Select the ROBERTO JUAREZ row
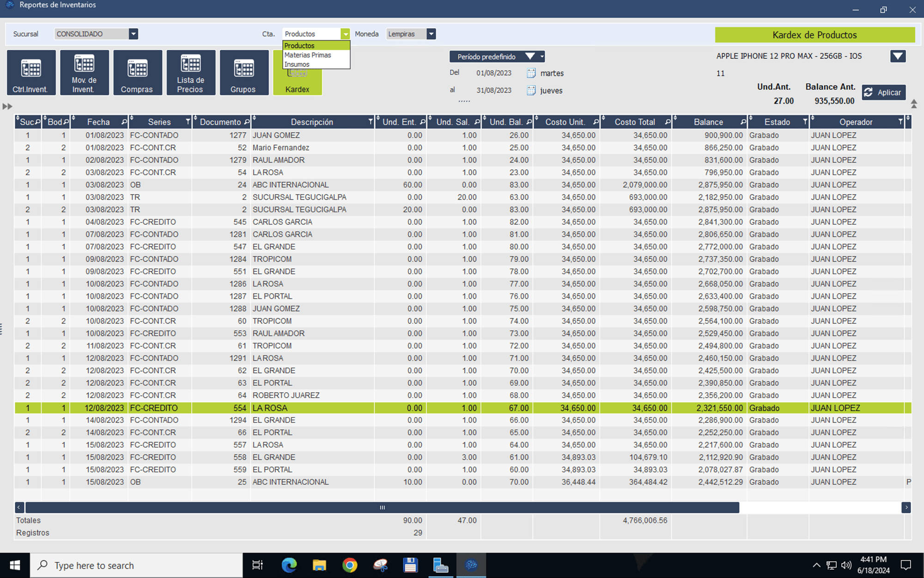Viewport: 924px width, 578px height. pyautogui.click(x=463, y=395)
